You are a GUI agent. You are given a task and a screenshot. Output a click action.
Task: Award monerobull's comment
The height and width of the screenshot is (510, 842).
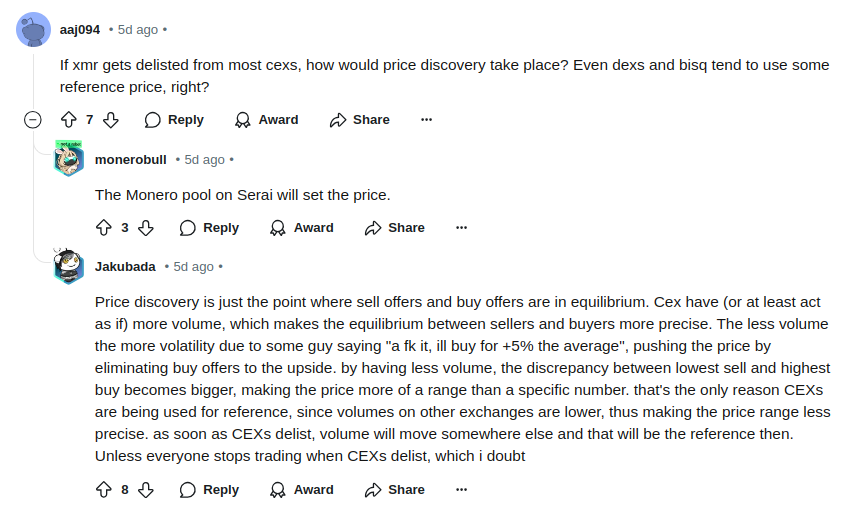pos(302,228)
